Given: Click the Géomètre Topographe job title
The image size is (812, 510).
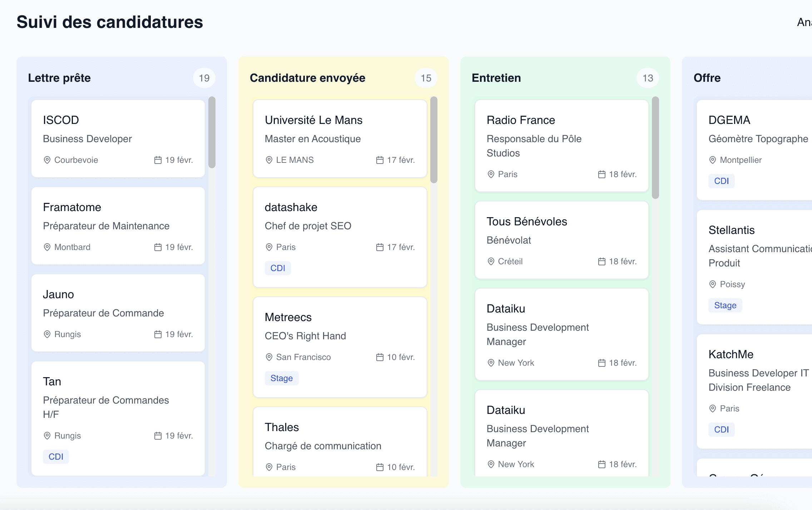Looking at the screenshot, I should pyautogui.click(x=758, y=139).
